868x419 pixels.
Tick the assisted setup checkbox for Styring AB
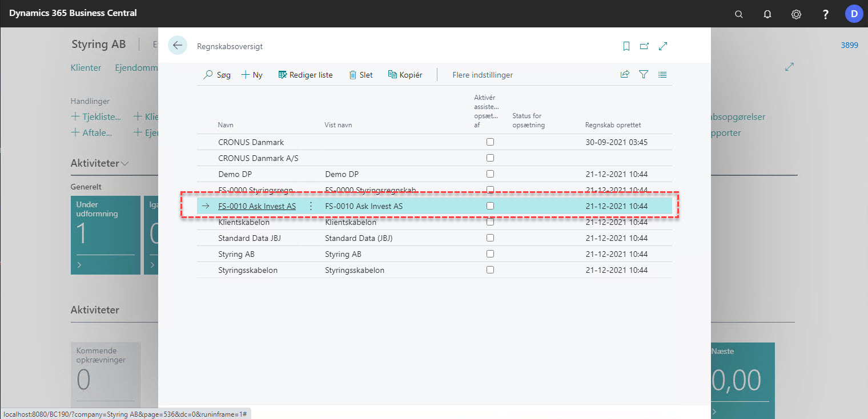pyautogui.click(x=490, y=254)
